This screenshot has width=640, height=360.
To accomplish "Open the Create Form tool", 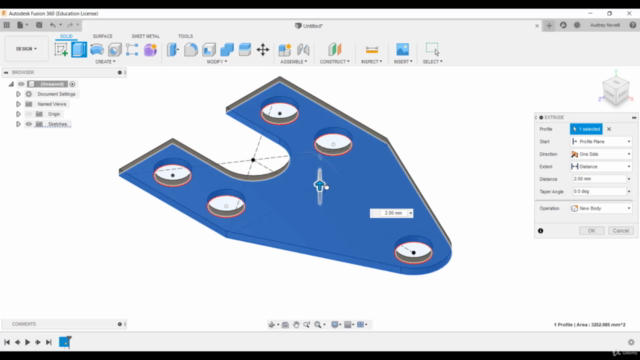I will [150, 50].
